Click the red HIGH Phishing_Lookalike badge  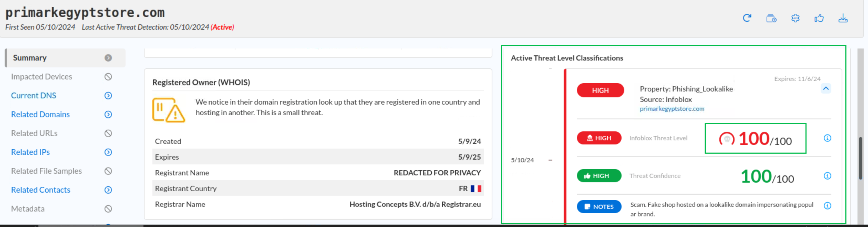(x=600, y=90)
